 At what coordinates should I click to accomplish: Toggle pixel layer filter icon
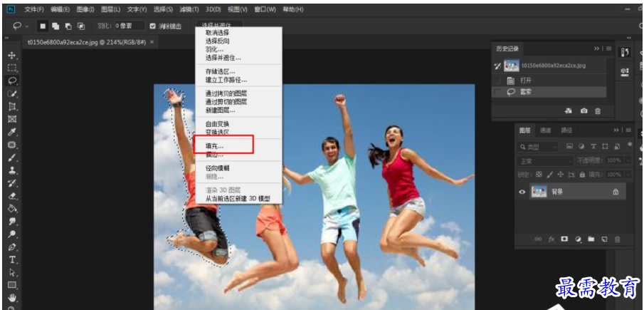[569, 146]
